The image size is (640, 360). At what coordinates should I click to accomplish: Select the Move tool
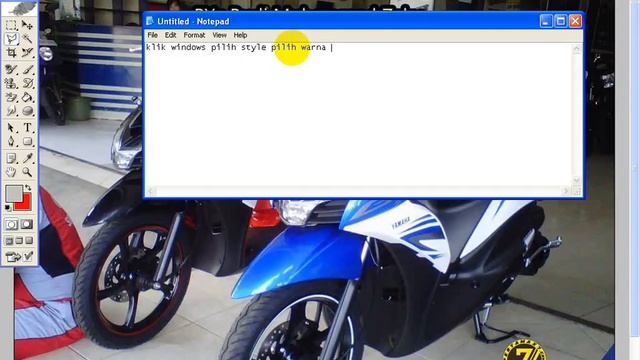27,25
